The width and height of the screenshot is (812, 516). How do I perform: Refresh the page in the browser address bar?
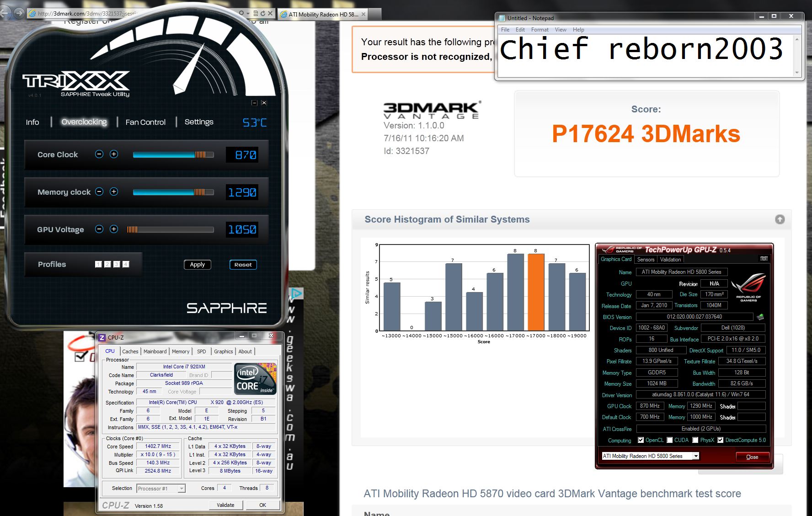point(263,13)
